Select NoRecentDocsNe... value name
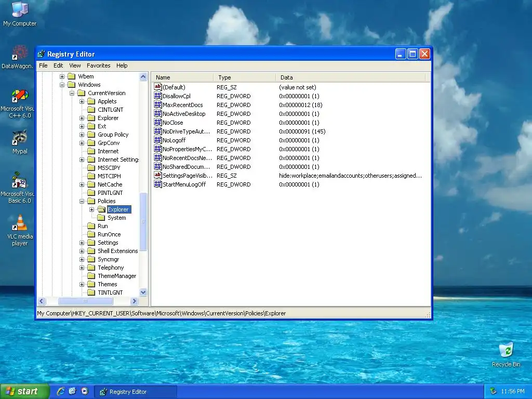Image resolution: width=532 pixels, height=399 pixels. 187,158
